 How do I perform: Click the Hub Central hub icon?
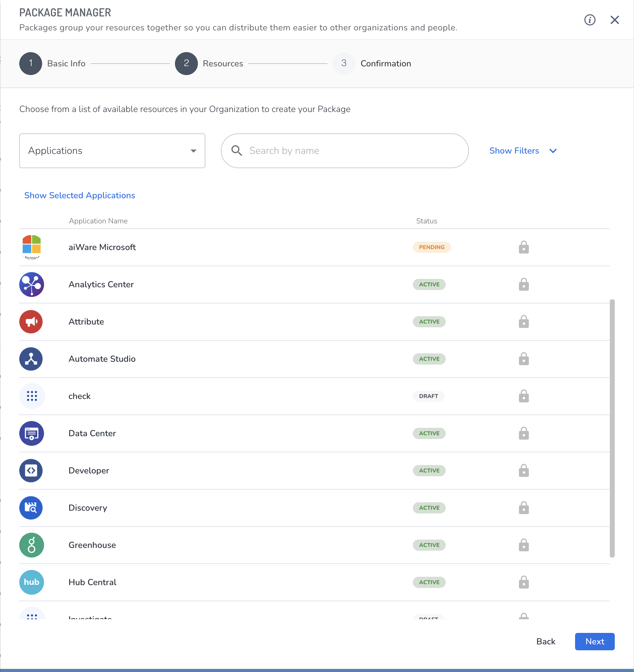pyautogui.click(x=31, y=582)
